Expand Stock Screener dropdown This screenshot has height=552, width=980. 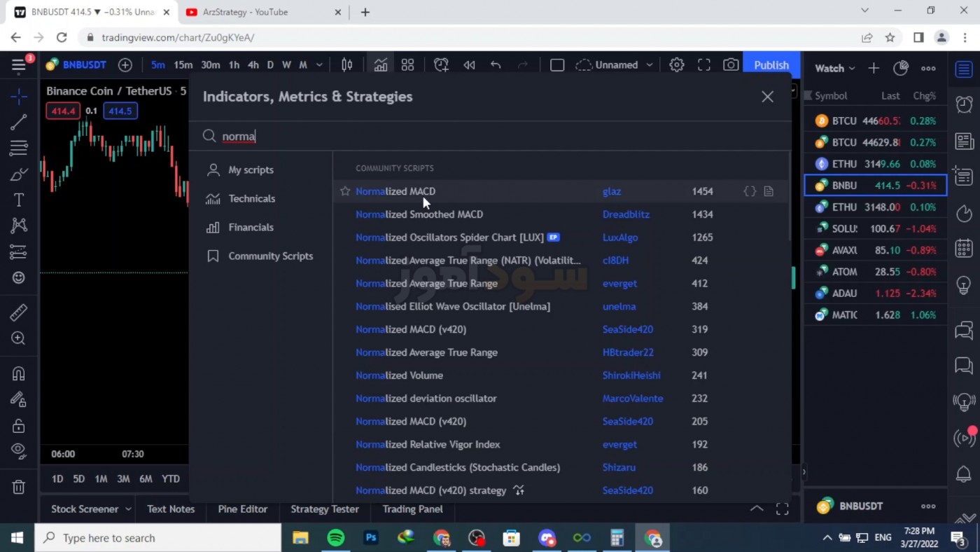pos(128,509)
